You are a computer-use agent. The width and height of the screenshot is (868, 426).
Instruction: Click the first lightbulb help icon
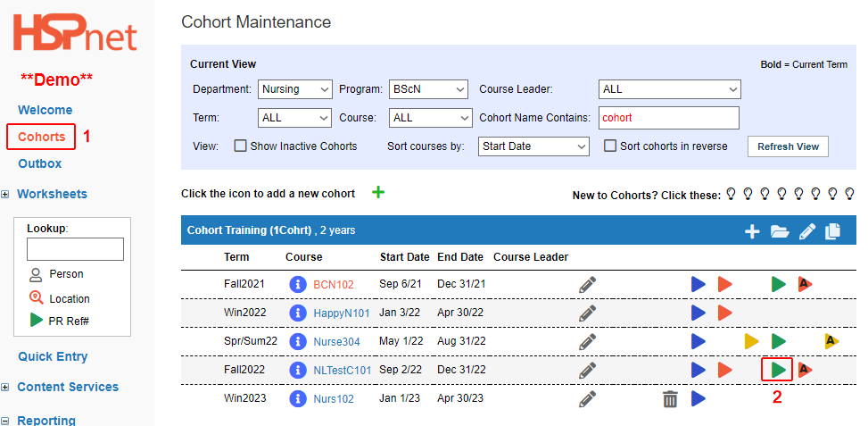click(x=731, y=194)
